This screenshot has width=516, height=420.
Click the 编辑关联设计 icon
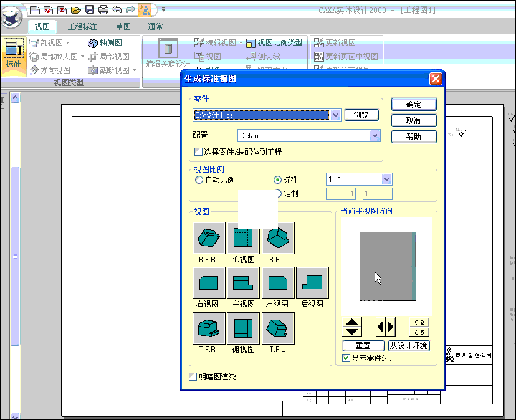[168, 54]
